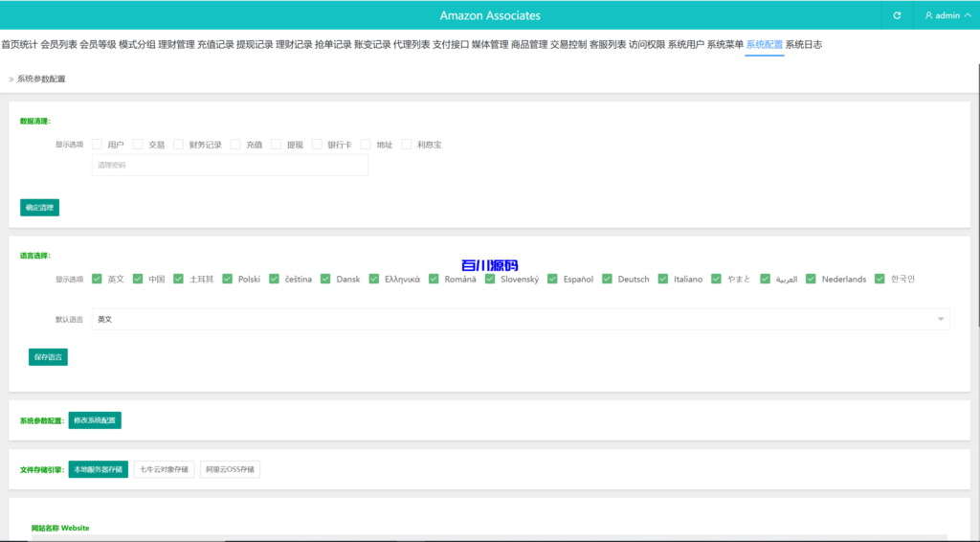The width and height of the screenshot is (980, 542).
Task: Open the 会员列表 menu item
Action: pos(58,44)
